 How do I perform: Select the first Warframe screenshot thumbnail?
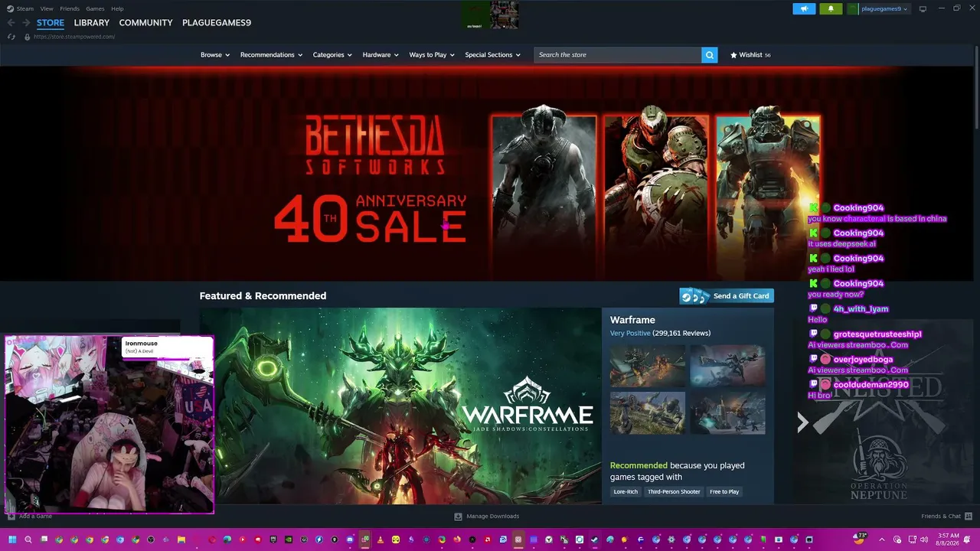648,366
